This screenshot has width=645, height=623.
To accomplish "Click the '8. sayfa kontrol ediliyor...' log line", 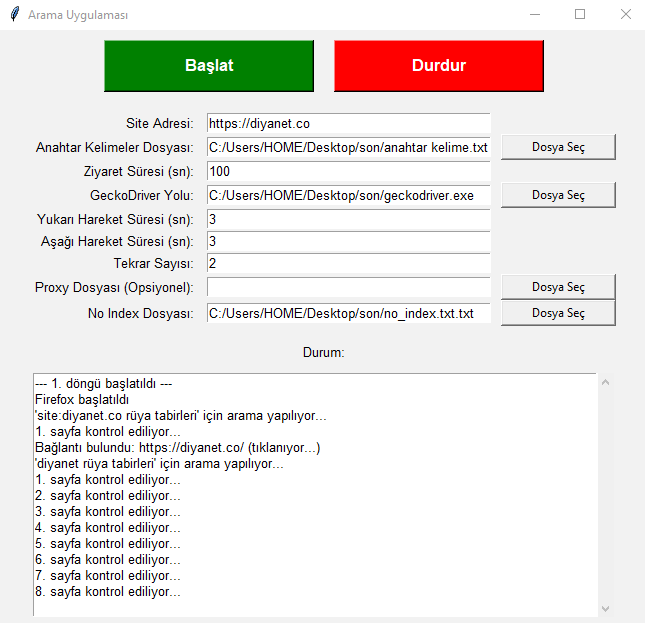I will click(108, 592).
